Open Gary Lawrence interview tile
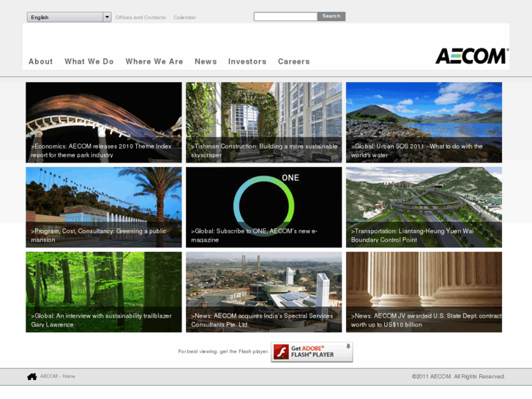This screenshot has height=399, width=532. click(x=104, y=292)
